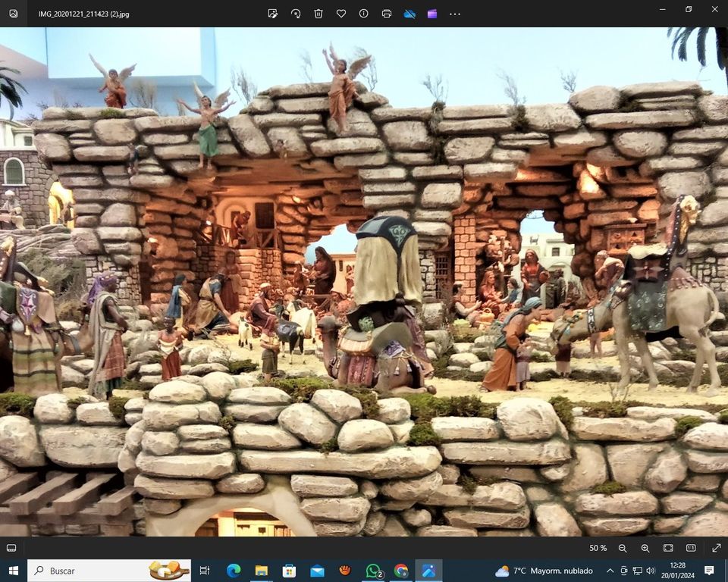728x582 pixels.
Task: Toggle the filmstrip view at bottom-left
Action: pos(11,548)
